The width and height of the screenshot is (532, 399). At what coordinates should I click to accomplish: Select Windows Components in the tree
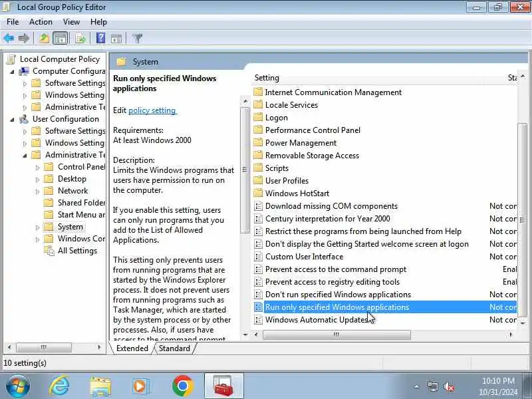[x=81, y=239]
